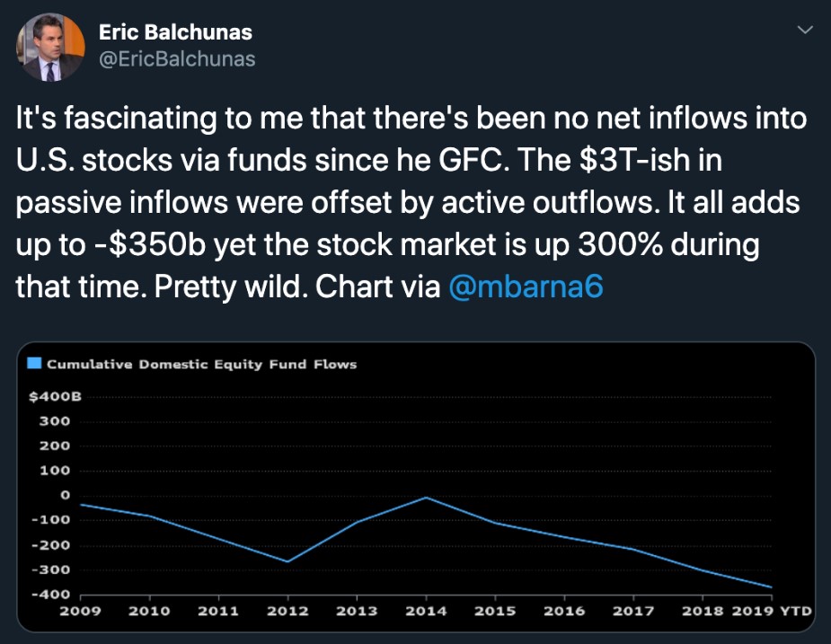Select Cumulative Domestic Equity Fund Flows legend label
This screenshot has height=644, width=831.
[x=201, y=364]
